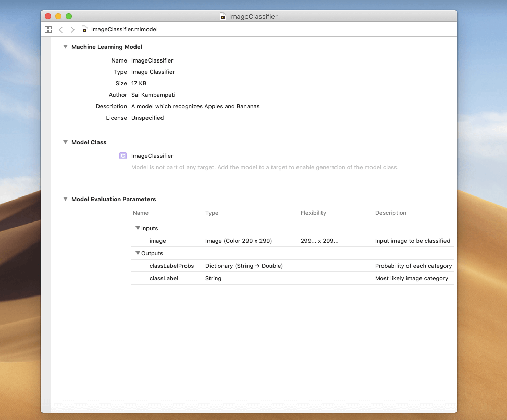Minimize the window with yellow button
Viewport: 507px width, 420px height.
point(58,17)
